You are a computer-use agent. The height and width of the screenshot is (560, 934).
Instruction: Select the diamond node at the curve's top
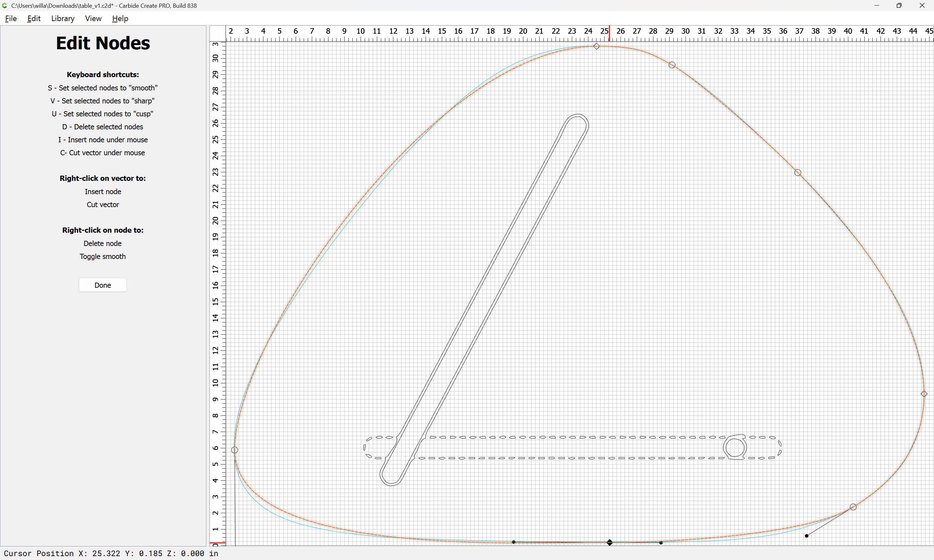596,46
